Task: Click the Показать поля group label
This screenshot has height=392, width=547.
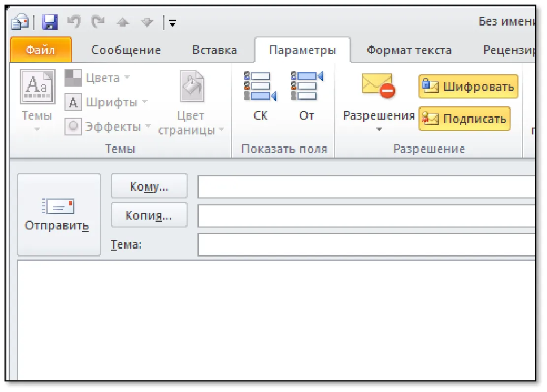Action: 284,149
